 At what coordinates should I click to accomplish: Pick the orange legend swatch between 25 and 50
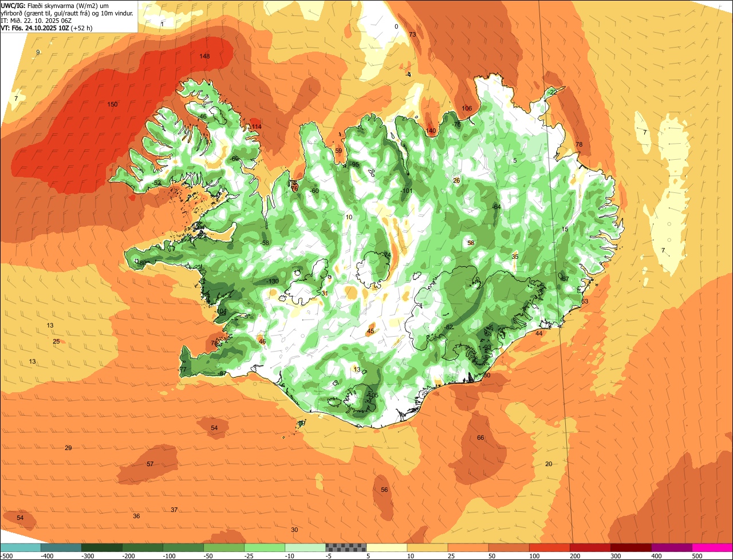point(468,547)
